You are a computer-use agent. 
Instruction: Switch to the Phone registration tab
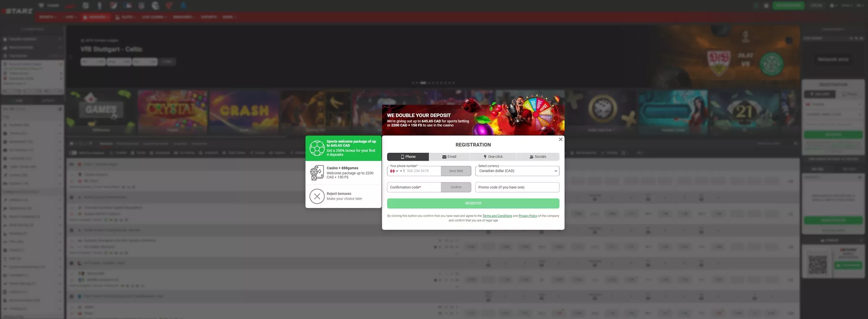click(408, 157)
